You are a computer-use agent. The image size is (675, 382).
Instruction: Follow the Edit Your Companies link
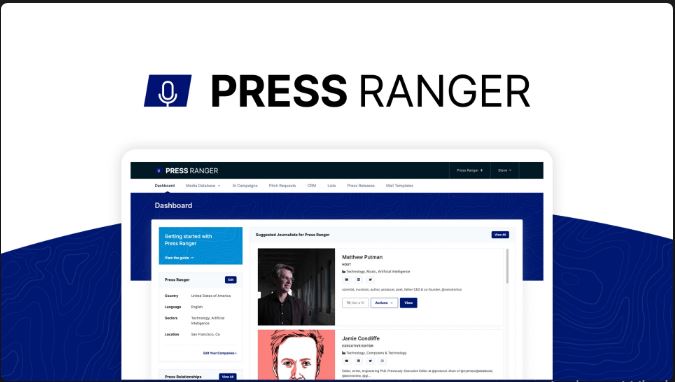(220, 353)
